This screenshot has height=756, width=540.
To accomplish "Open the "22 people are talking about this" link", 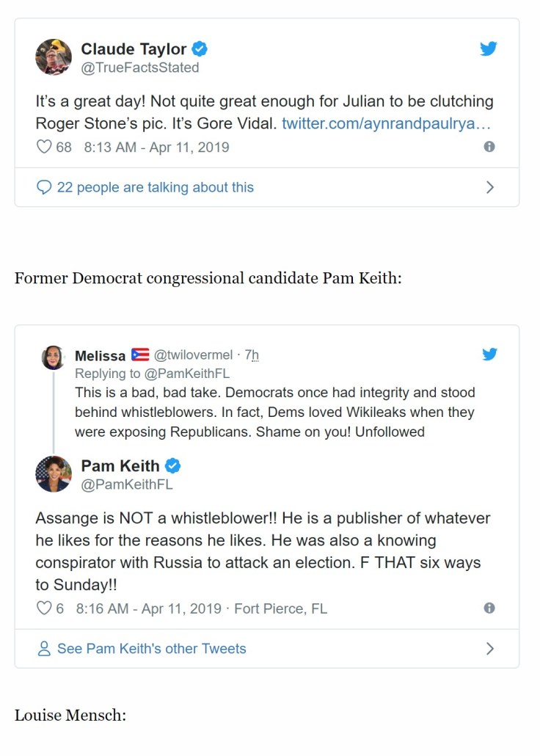I will point(155,187).
